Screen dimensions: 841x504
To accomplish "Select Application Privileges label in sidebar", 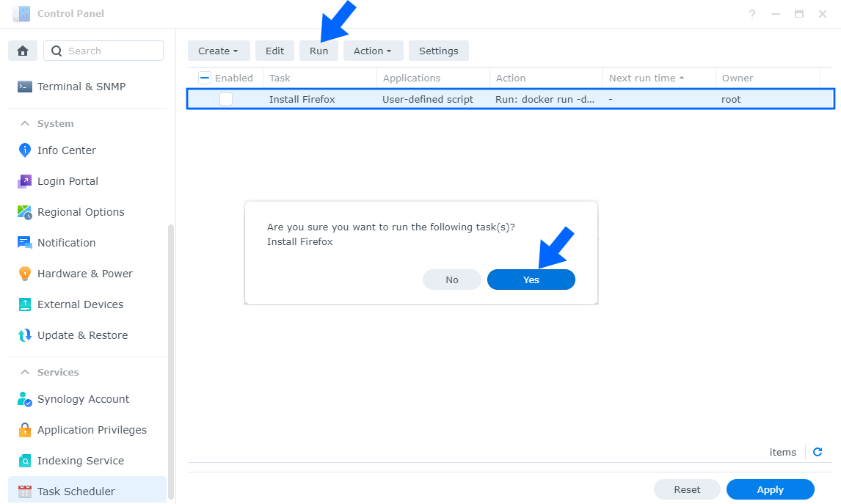I will pos(92,430).
